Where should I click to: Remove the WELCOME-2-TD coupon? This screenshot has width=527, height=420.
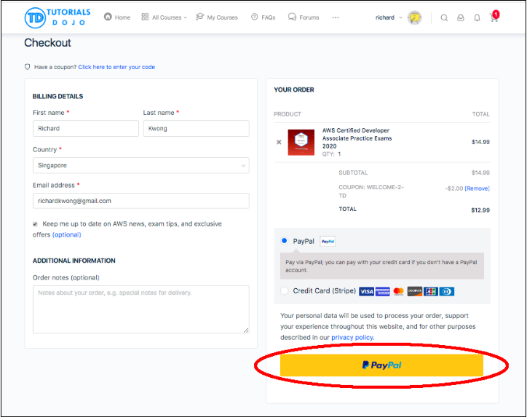(477, 189)
